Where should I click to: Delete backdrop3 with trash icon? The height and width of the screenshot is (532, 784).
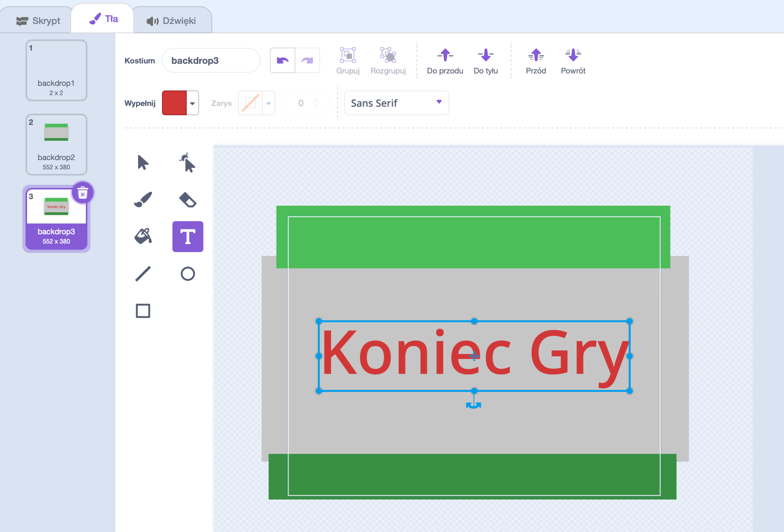pyautogui.click(x=83, y=193)
